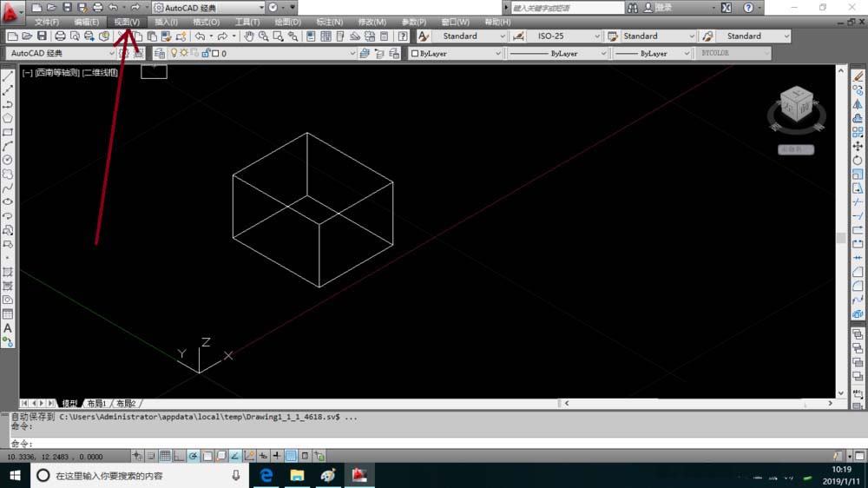The height and width of the screenshot is (488, 868).
Task: Click the Pan hand icon
Action: point(249,36)
